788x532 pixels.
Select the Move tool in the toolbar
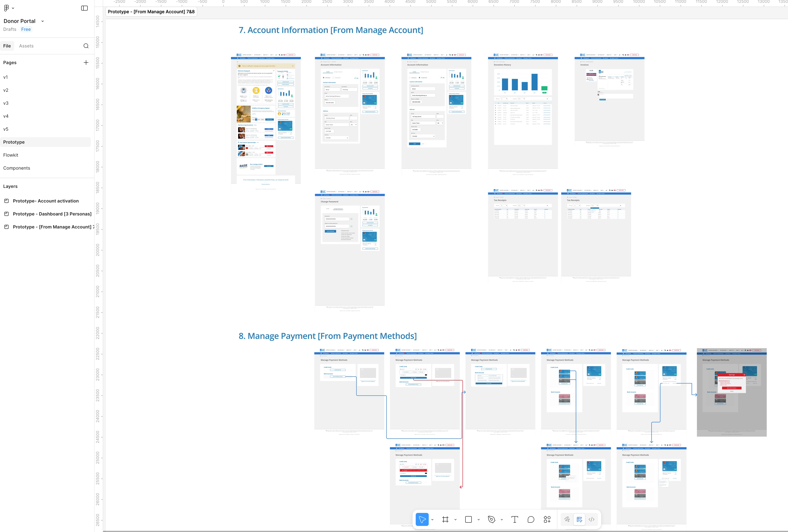pos(422,519)
